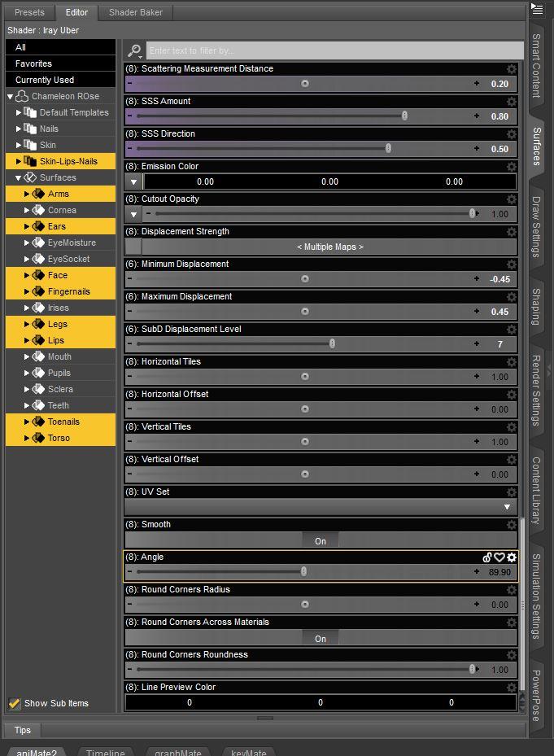Open Emission Color map dropdown arrow
The height and width of the screenshot is (756, 554).
133,181
